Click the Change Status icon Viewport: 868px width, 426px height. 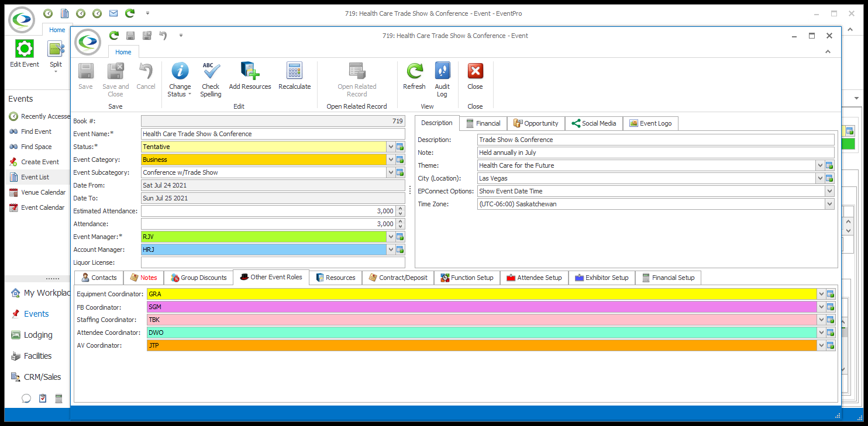[x=180, y=71]
